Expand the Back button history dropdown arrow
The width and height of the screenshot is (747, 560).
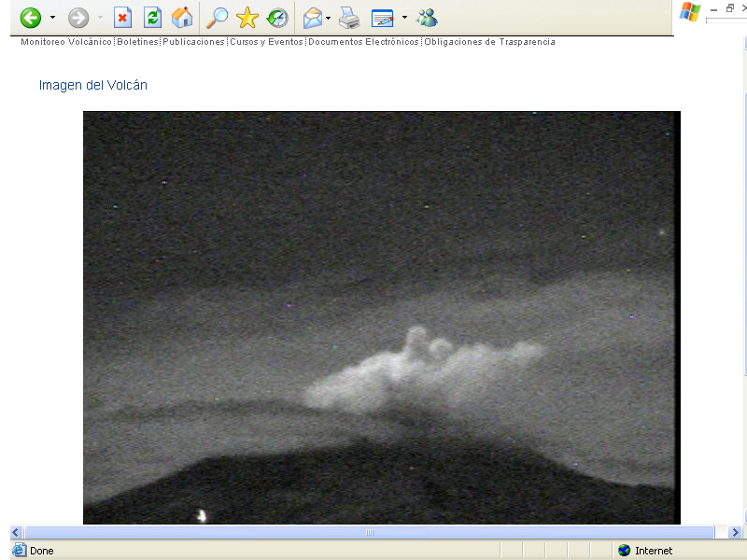tap(52, 17)
